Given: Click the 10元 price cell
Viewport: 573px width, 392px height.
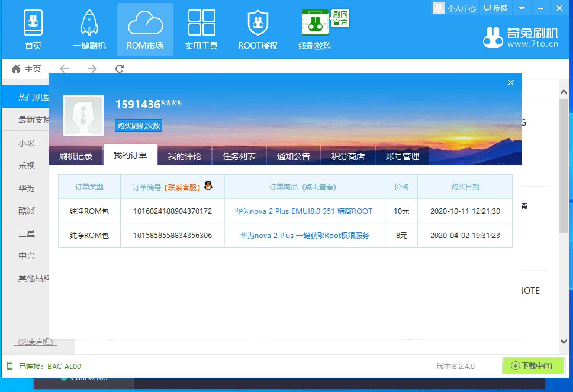Looking at the screenshot, I should point(401,211).
